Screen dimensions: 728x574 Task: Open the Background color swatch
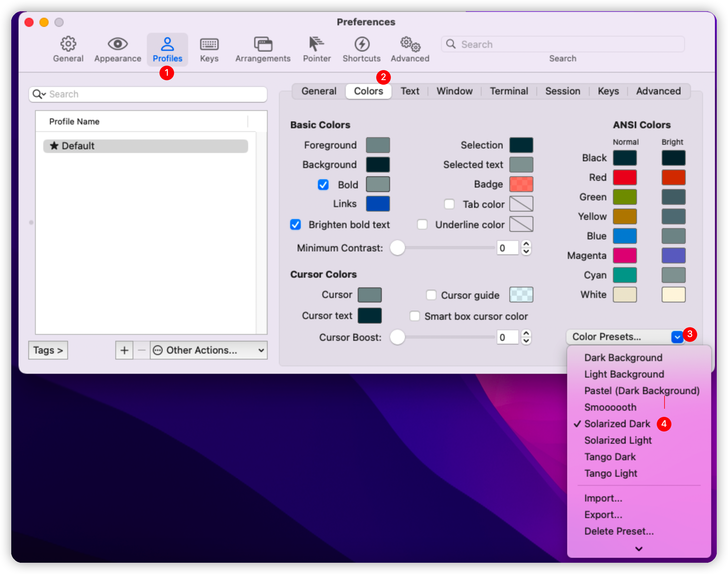click(x=378, y=165)
